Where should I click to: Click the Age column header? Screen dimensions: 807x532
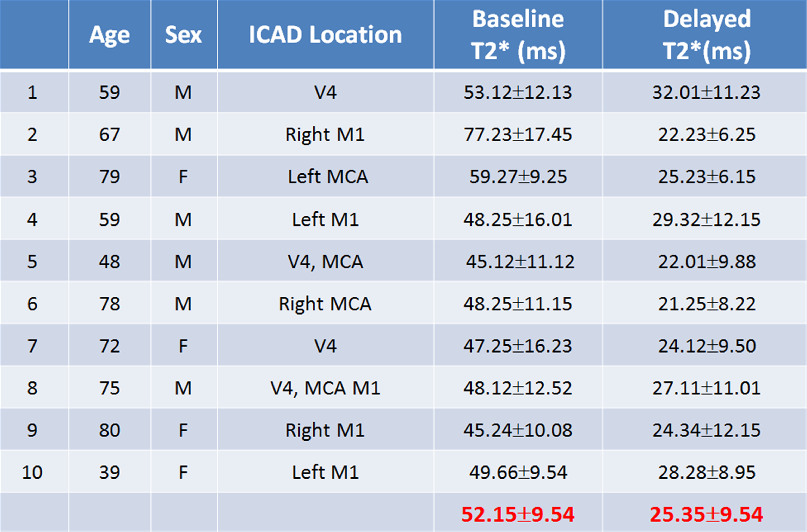pos(109,35)
